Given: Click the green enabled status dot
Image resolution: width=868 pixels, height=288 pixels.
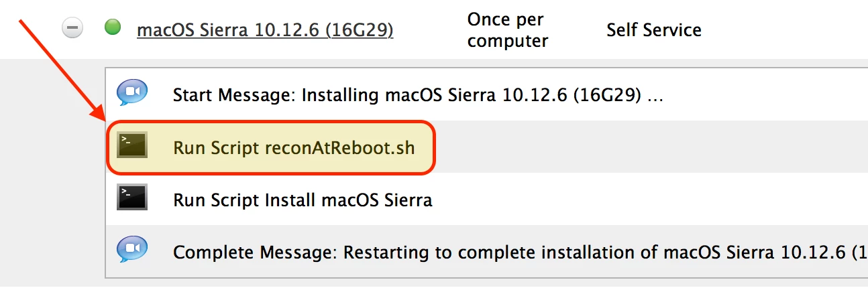Looking at the screenshot, I should [113, 27].
